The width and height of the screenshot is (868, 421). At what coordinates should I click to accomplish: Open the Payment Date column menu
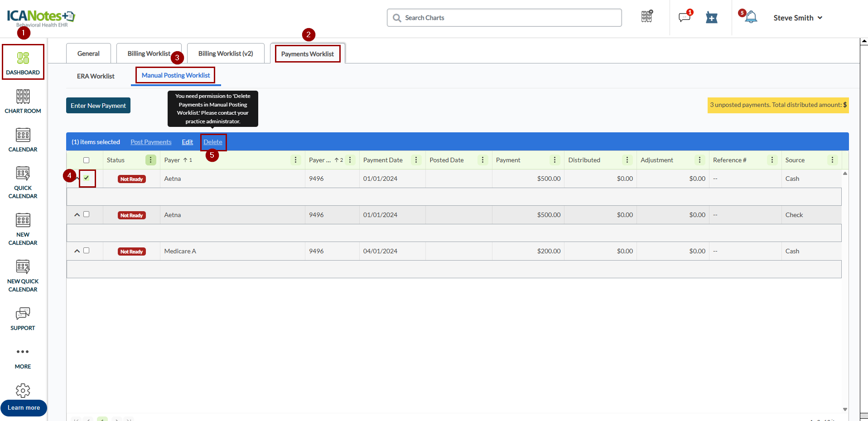tap(416, 160)
